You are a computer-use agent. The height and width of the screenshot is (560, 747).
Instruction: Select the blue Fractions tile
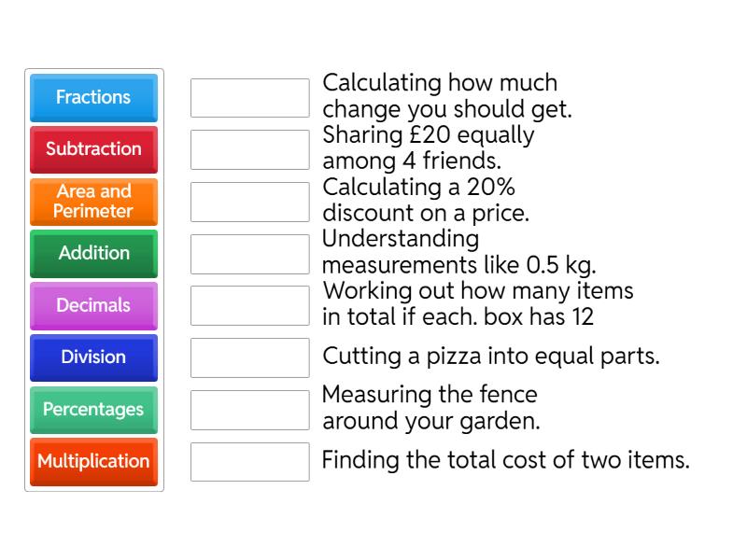93,97
